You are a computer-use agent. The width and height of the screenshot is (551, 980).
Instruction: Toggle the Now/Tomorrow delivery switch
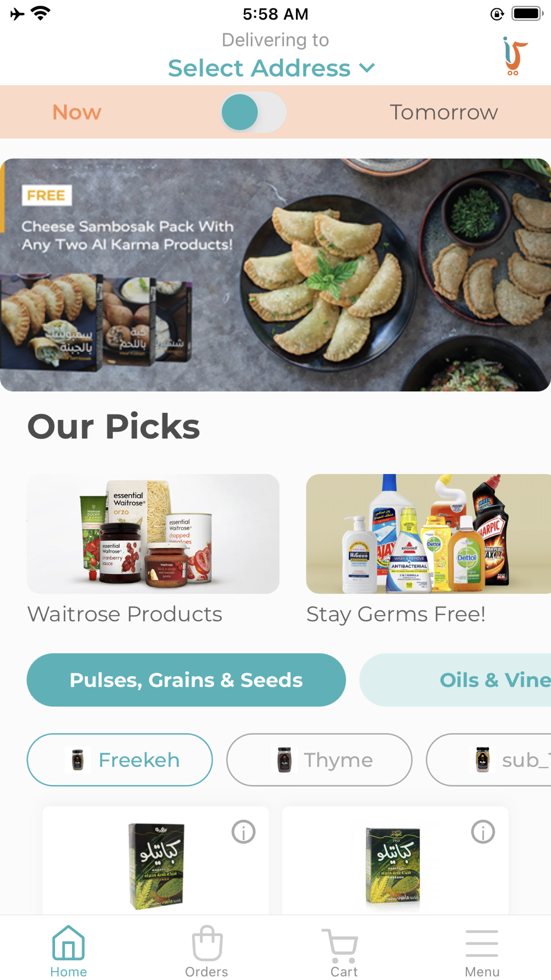pyautogui.click(x=253, y=112)
